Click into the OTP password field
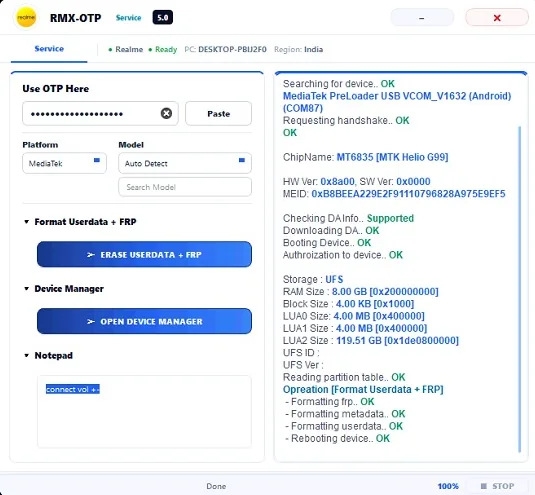This screenshot has width=535, height=495. pos(100,114)
